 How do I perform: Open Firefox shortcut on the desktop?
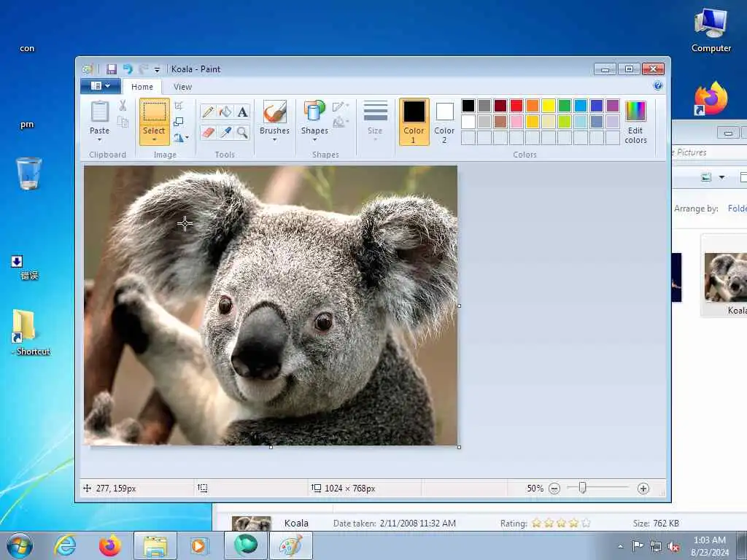point(711,99)
